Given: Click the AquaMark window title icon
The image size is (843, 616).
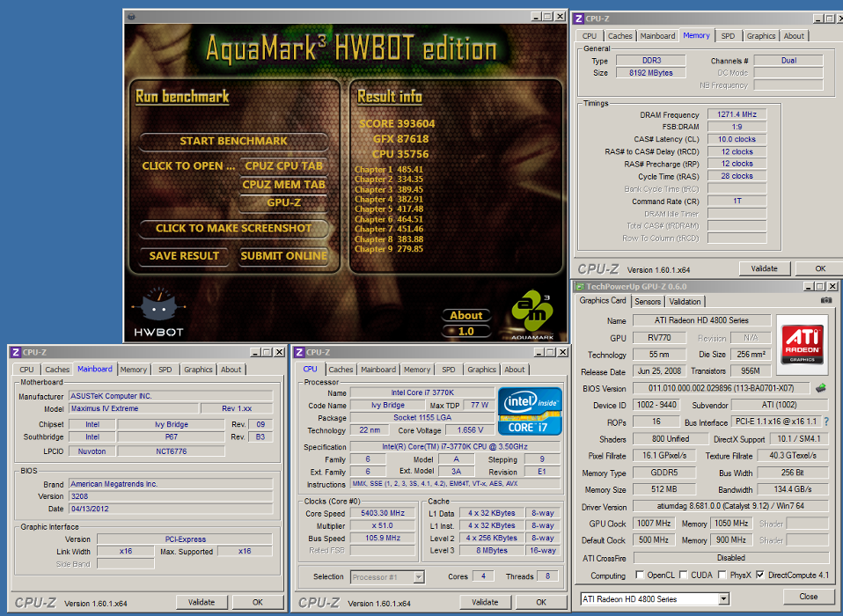Looking at the screenshot, I should [131, 17].
